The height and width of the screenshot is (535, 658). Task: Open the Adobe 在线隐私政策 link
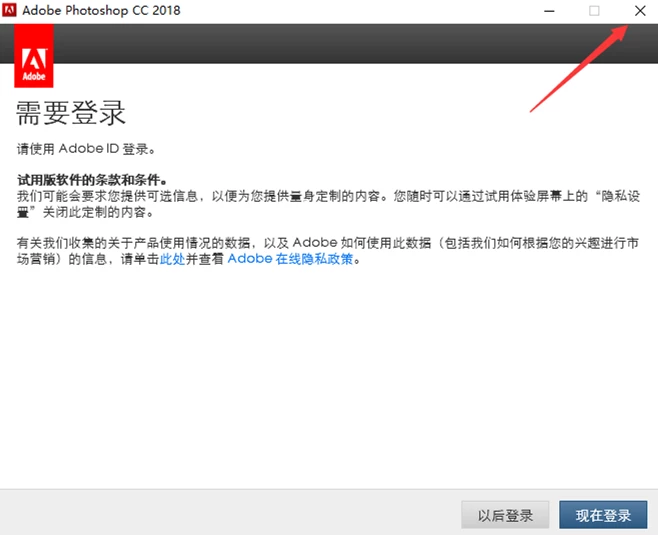290,259
